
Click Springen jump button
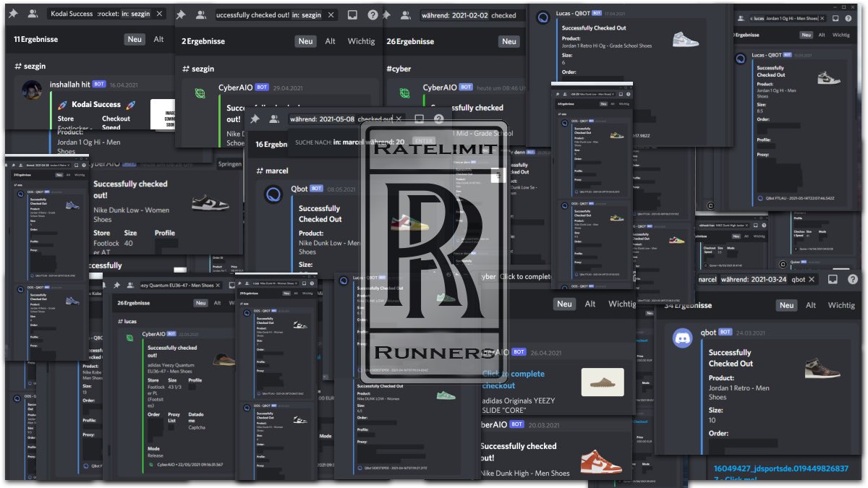[x=230, y=164]
